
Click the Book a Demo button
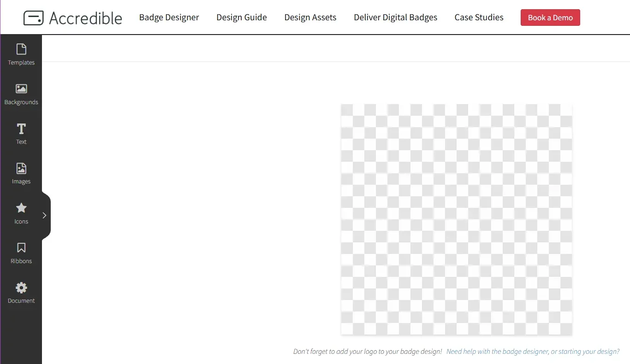click(x=550, y=18)
